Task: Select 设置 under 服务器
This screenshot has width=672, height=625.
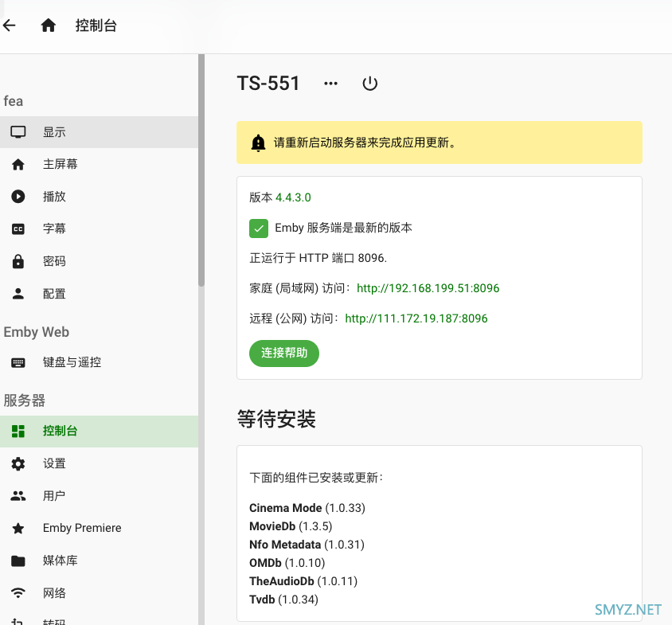Action: tap(99, 464)
